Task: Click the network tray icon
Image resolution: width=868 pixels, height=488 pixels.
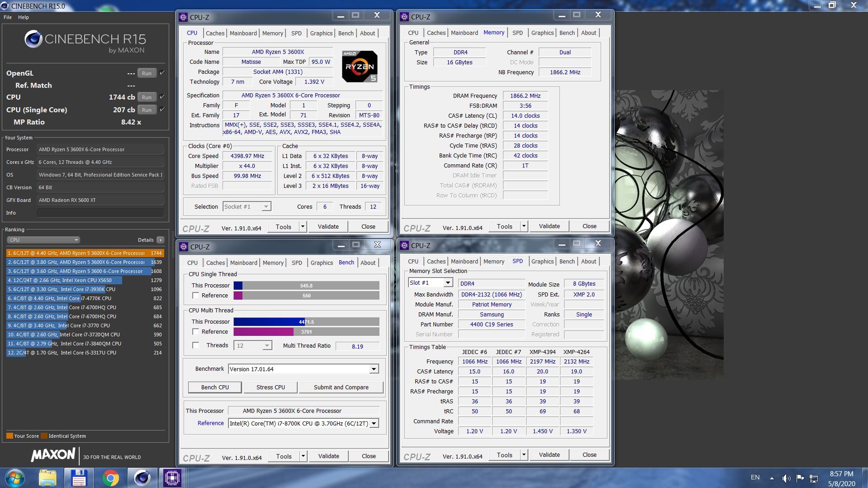Action: [814, 478]
